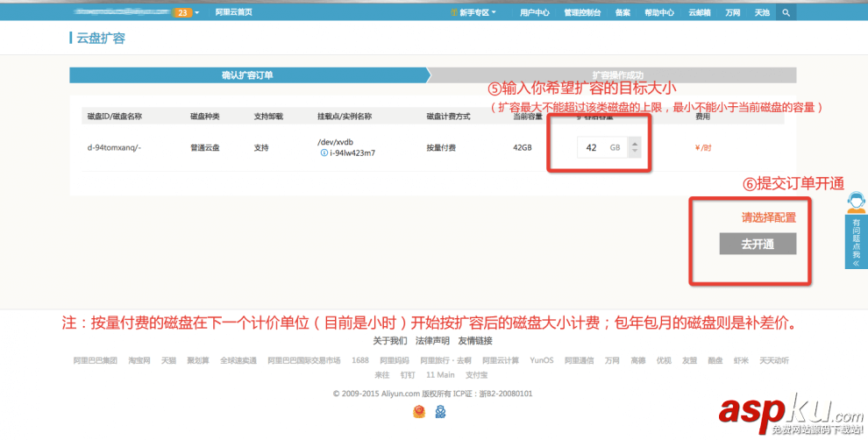Open 云邮箱 in top navigation
The height and width of the screenshot is (440, 868).
(x=700, y=12)
